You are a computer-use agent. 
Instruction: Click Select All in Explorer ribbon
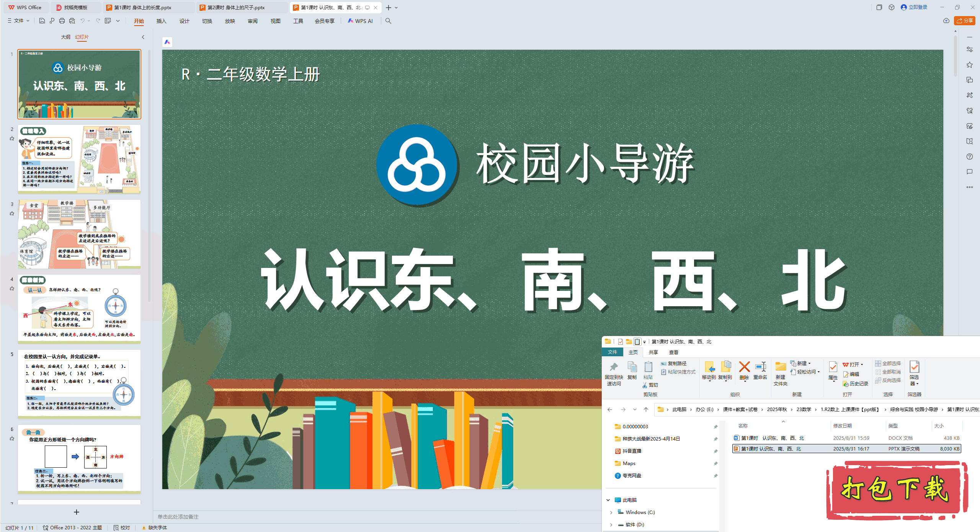click(888, 363)
